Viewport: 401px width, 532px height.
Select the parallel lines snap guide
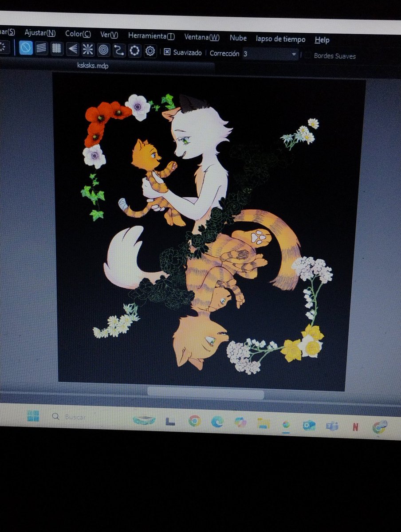coord(41,48)
